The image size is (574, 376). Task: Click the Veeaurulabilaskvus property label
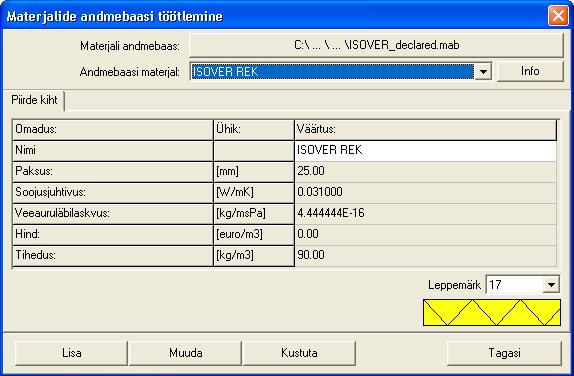tap(113, 213)
